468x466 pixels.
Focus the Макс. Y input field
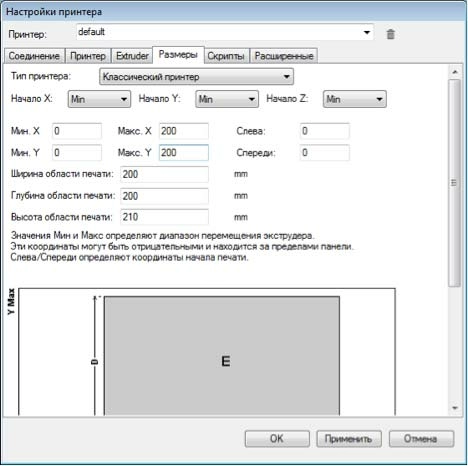184,152
